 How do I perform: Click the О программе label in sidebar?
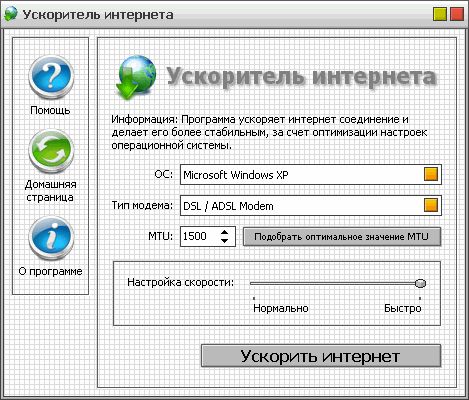(x=50, y=271)
